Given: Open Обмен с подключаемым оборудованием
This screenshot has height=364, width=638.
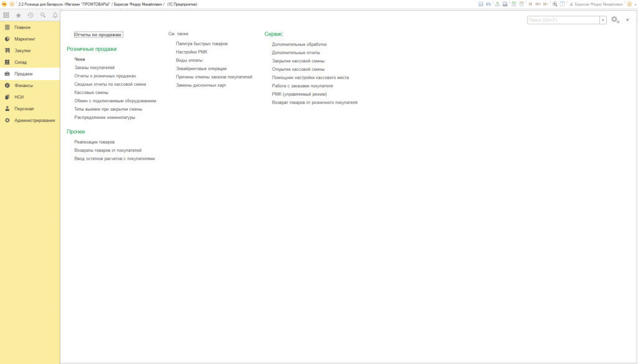Looking at the screenshot, I should point(115,101).
